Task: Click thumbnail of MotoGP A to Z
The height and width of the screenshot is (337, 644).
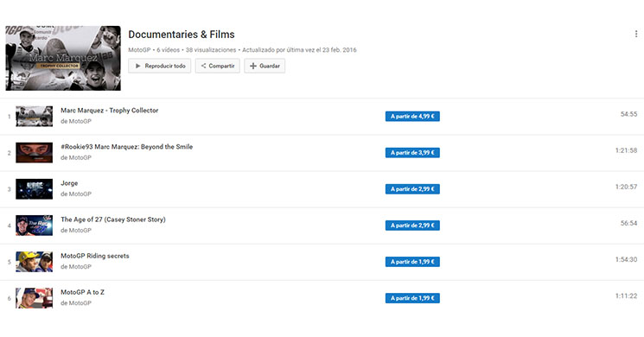Action: pos(34,298)
